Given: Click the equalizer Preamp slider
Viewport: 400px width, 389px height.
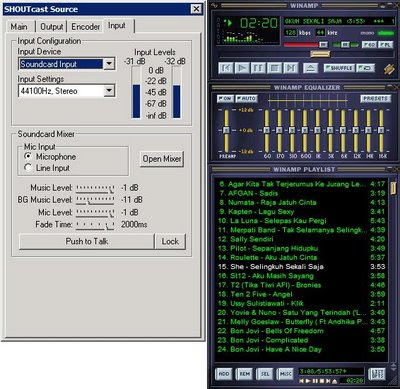Looking at the screenshot, I should pos(226,131).
